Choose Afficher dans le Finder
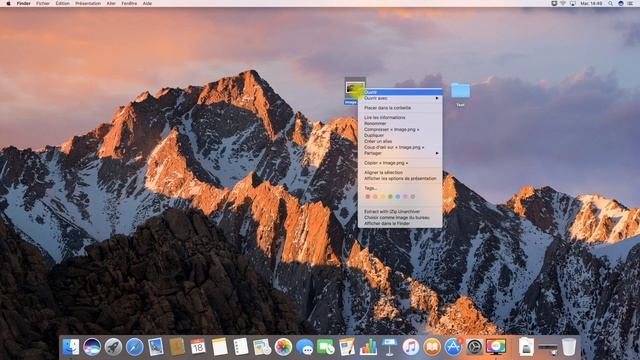640x360 pixels. [x=400, y=223]
